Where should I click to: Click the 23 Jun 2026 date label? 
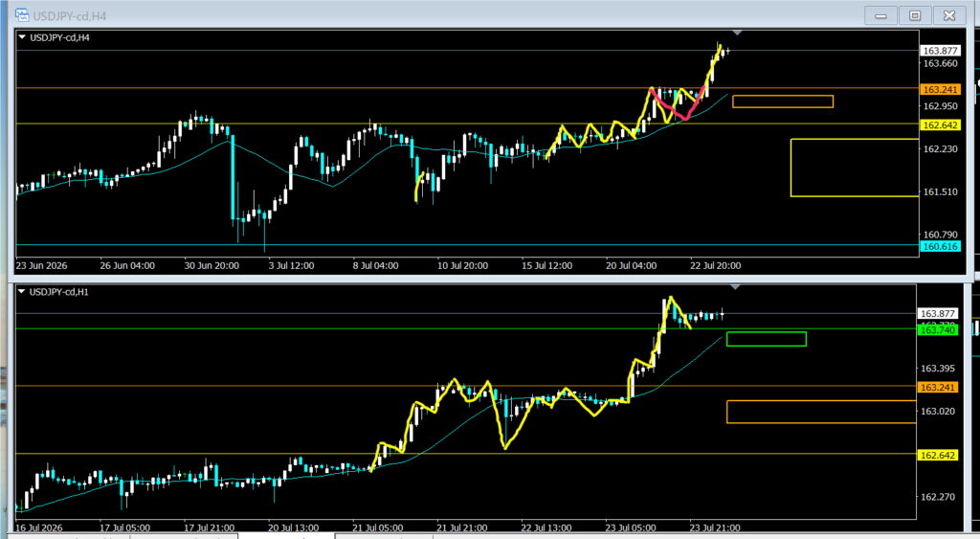pyautogui.click(x=41, y=266)
